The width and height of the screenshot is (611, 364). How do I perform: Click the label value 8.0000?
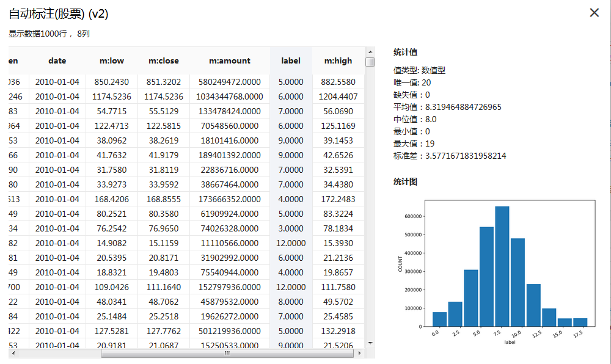tap(291, 302)
